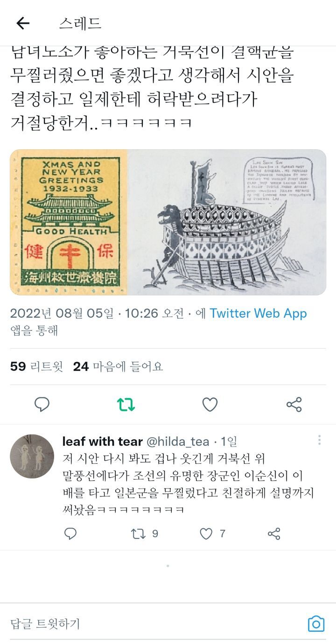Open the Twitter Web App link
The width and height of the screenshot is (336, 644).
tap(258, 313)
